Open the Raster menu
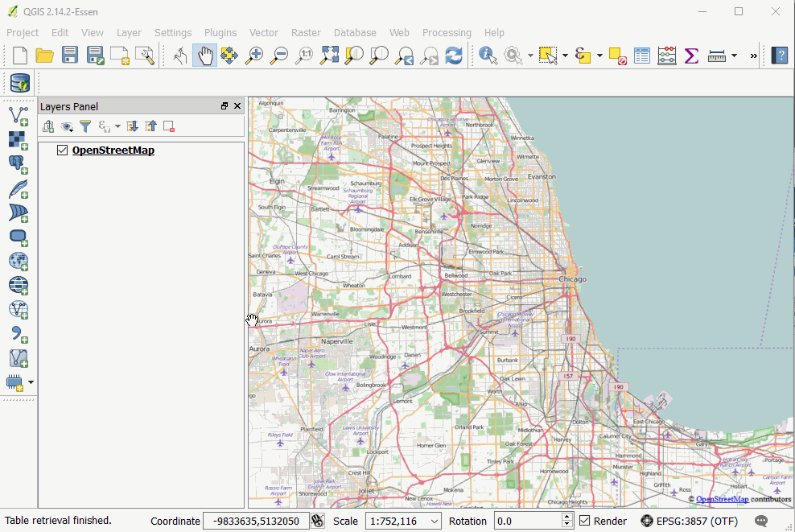The image size is (795, 532). click(306, 32)
